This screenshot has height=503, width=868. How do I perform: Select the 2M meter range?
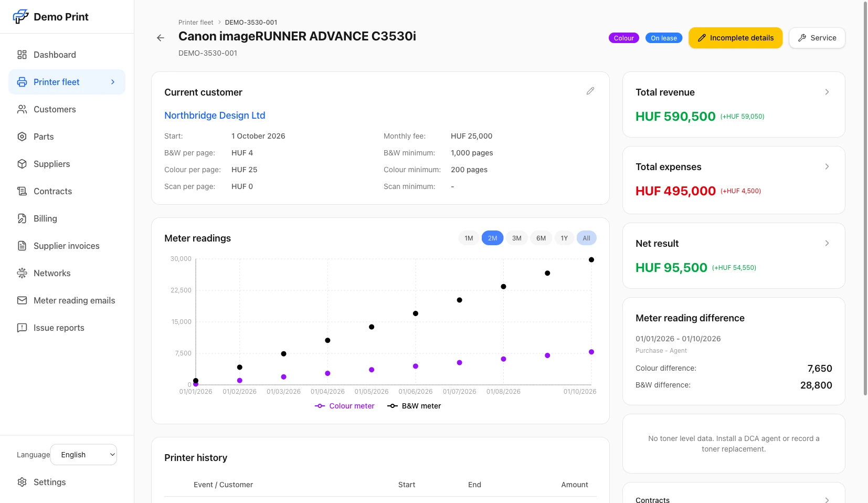pos(492,238)
